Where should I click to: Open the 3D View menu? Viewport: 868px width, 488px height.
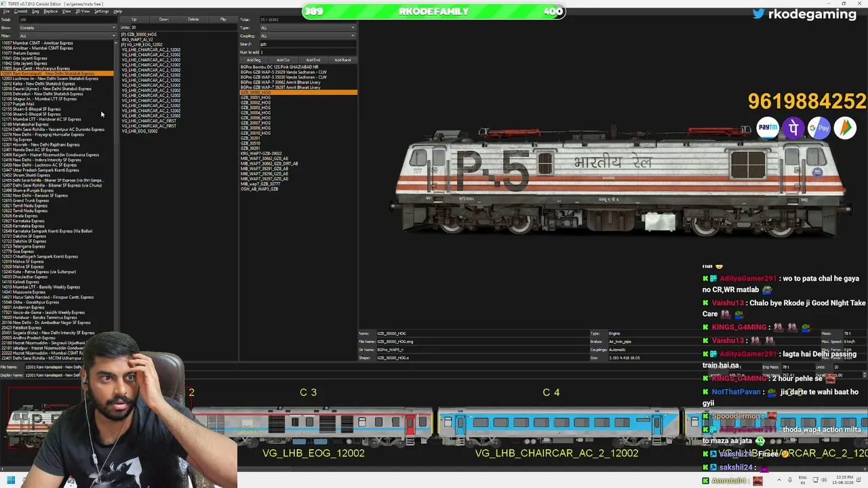(83, 12)
